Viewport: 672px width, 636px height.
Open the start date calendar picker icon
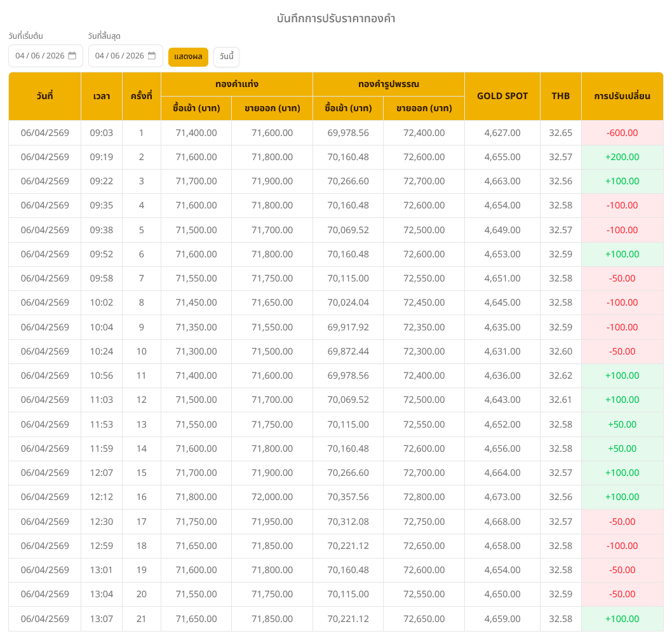click(72, 56)
